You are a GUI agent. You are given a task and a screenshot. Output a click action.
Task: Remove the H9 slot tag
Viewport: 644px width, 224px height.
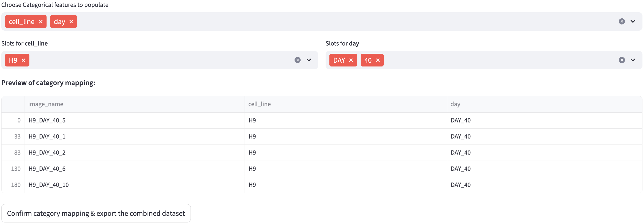click(x=24, y=60)
